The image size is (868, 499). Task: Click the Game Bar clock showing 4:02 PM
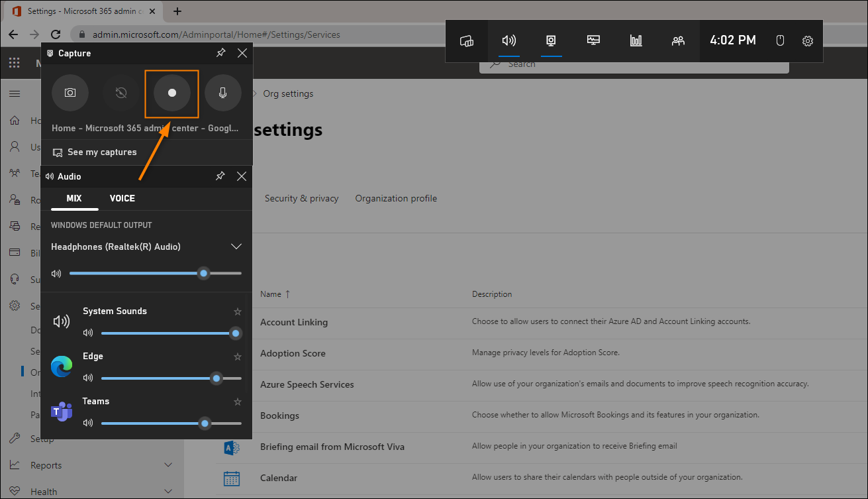coord(733,40)
